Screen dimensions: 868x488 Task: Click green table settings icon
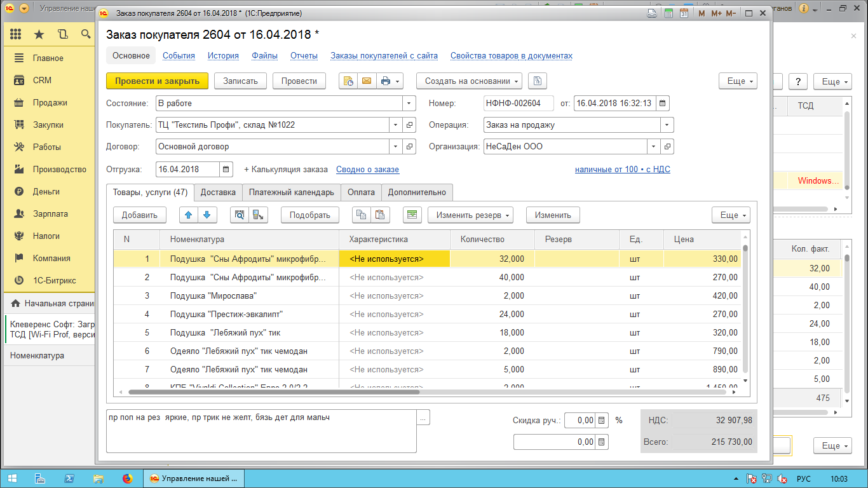click(413, 215)
